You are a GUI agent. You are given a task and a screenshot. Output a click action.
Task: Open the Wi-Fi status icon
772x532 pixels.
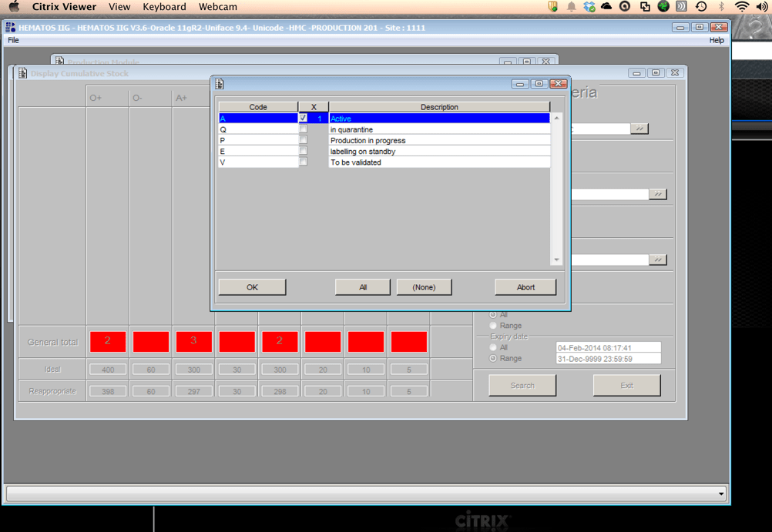[x=741, y=7]
